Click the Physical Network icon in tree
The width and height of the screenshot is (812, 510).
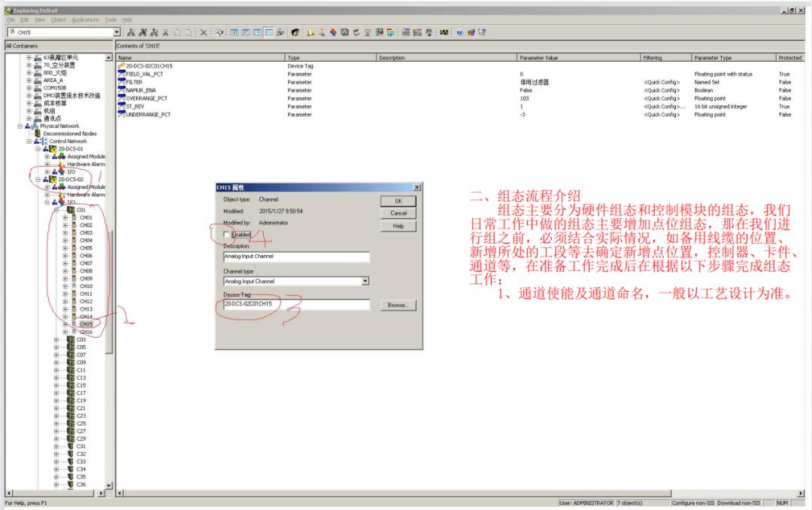coord(35,126)
